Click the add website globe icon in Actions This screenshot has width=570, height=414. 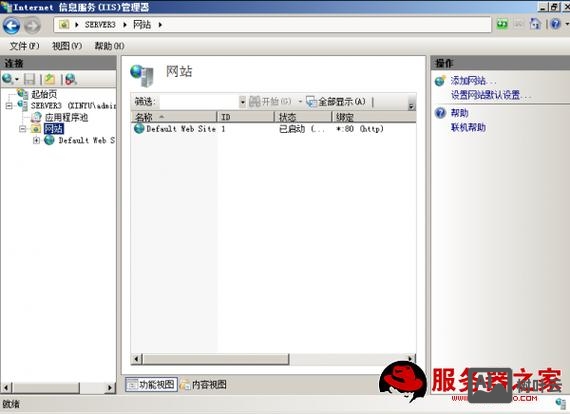440,81
